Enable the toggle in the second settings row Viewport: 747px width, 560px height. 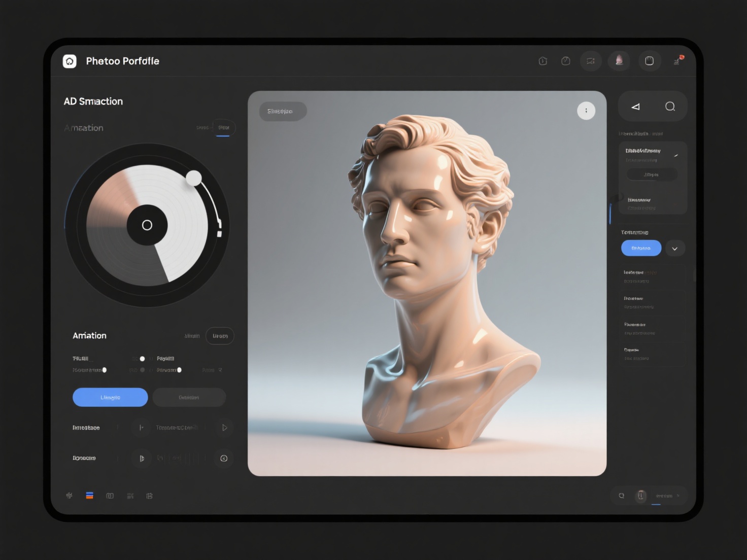click(105, 370)
